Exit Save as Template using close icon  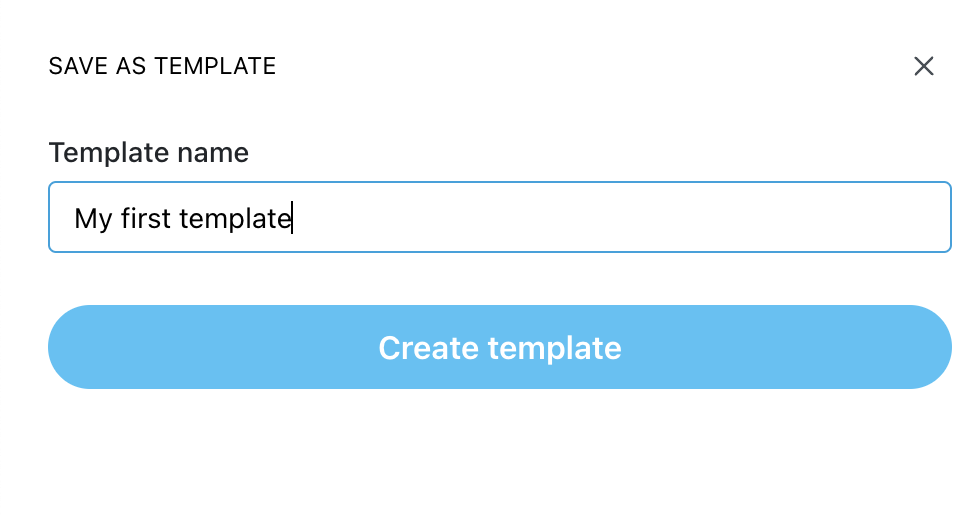pos(924,66)
